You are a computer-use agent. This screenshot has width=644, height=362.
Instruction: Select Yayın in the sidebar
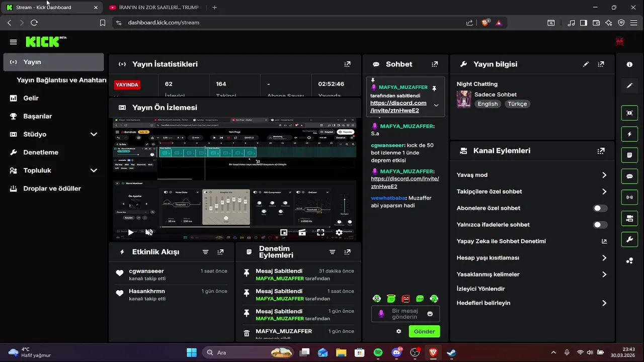point(53,62)
